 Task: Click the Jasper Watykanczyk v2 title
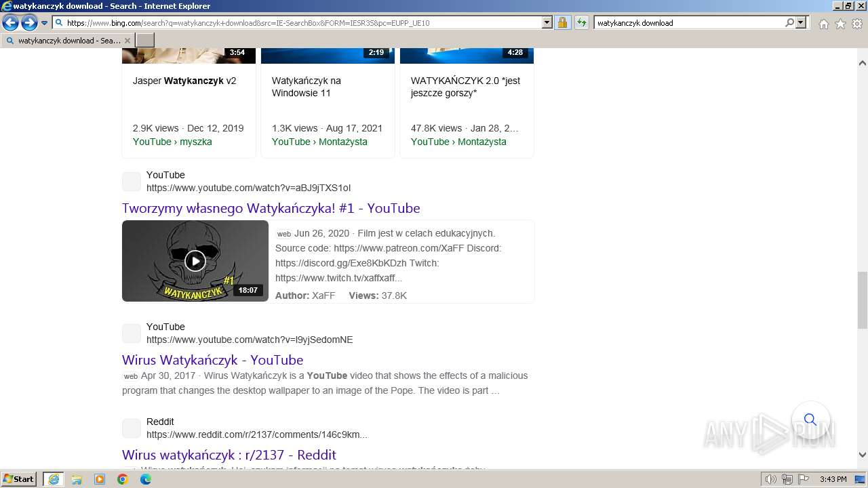click(184, 81)
